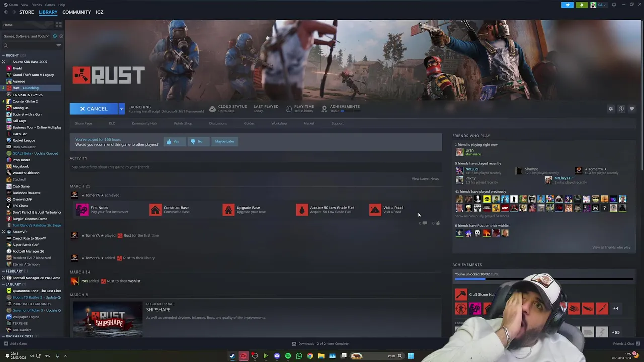
Task: Open Rust Store Page link
Action: pyautogui.click(x=84, y=123)
